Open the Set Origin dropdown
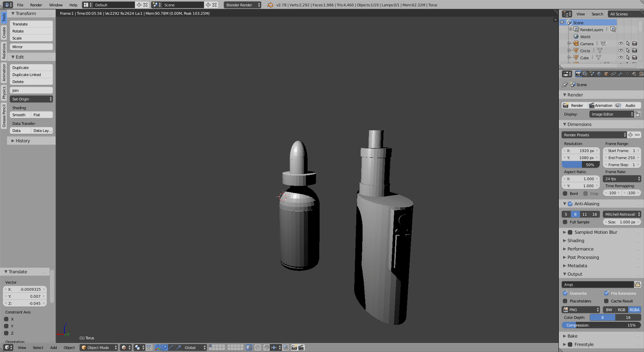This screenshot has width=644, height=352. (x=31, y=99)
